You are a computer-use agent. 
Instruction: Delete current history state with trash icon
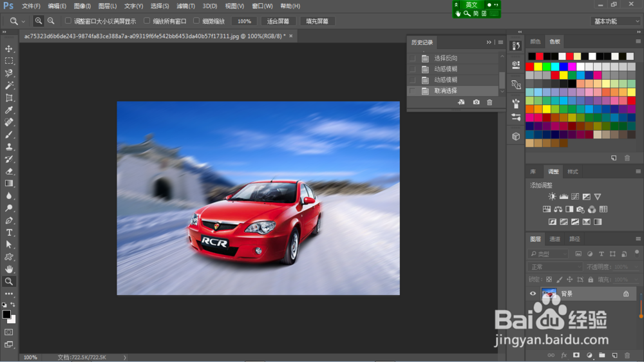[x=489, y=102]
